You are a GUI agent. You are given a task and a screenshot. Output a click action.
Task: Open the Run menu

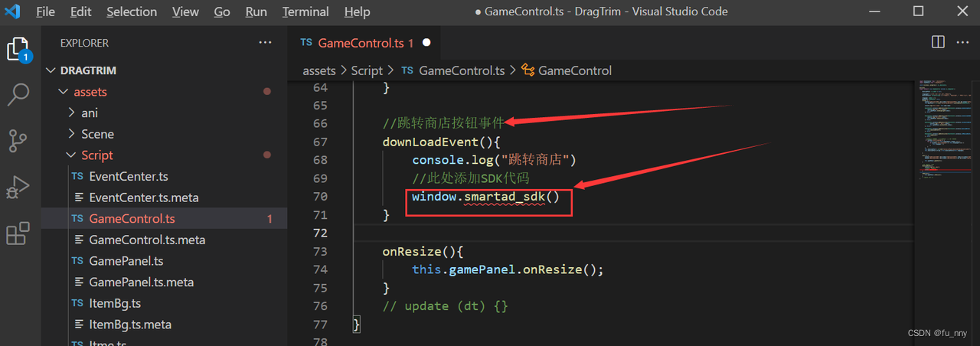[x=256, y=11]
